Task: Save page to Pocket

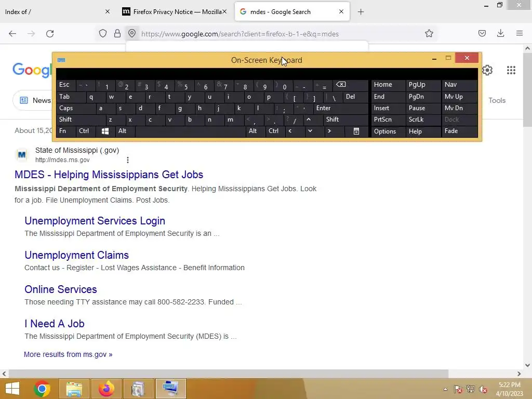Action: click(482, 34)
